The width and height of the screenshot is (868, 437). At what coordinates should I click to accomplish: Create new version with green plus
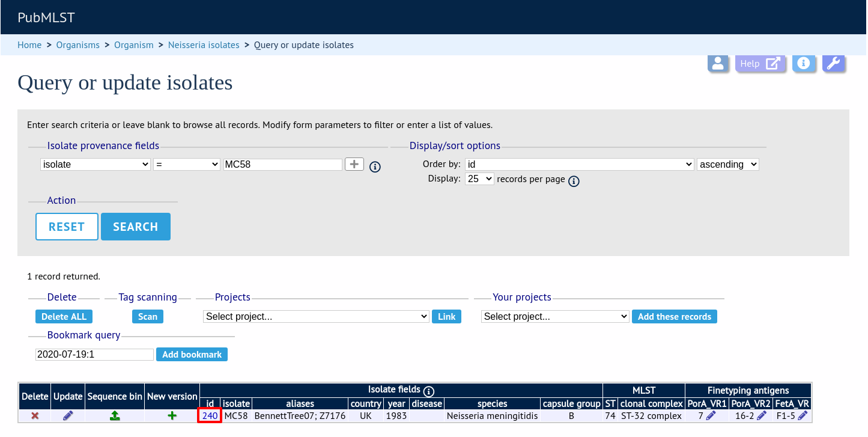tap(172, 415)
